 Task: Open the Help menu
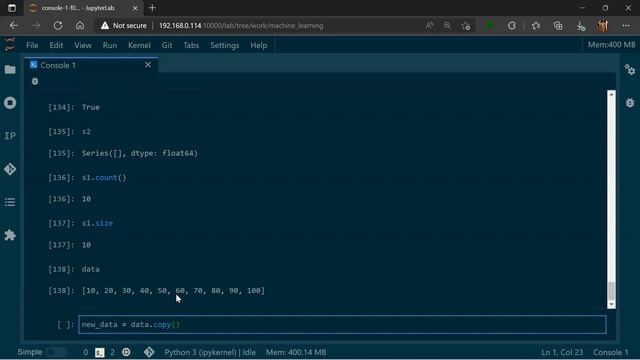tap(259, 45)
